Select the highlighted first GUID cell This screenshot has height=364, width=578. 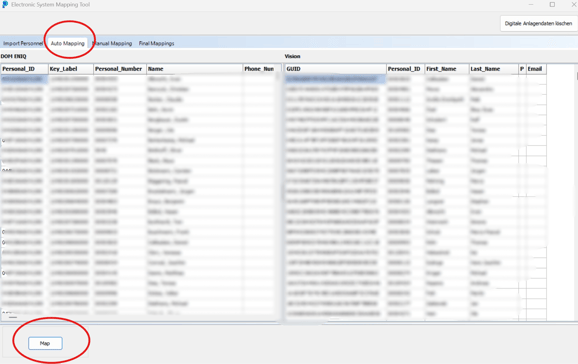tap(335, 79)
